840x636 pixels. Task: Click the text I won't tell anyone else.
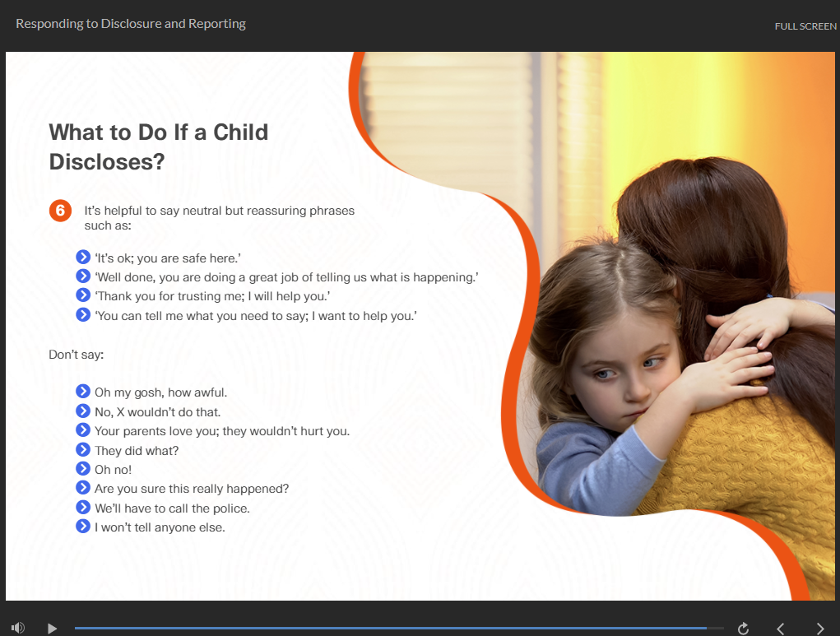click(160, 527)
